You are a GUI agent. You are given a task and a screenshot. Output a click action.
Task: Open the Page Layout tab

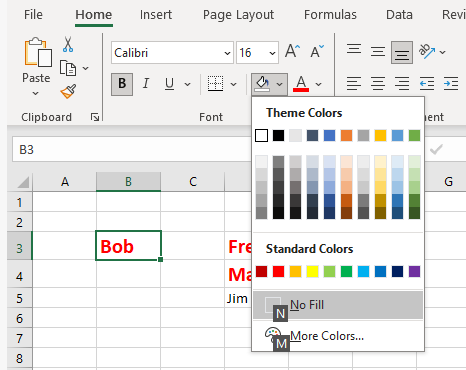238,15
